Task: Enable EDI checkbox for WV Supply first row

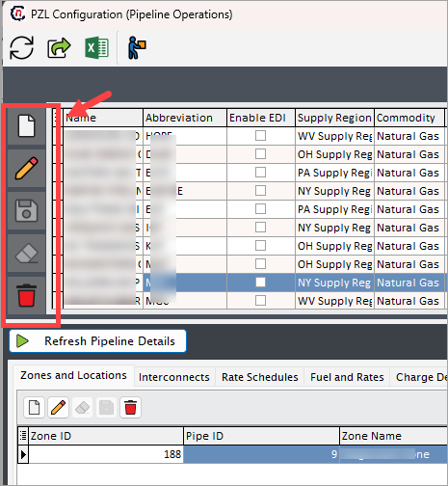Action: tap(260, 136)
